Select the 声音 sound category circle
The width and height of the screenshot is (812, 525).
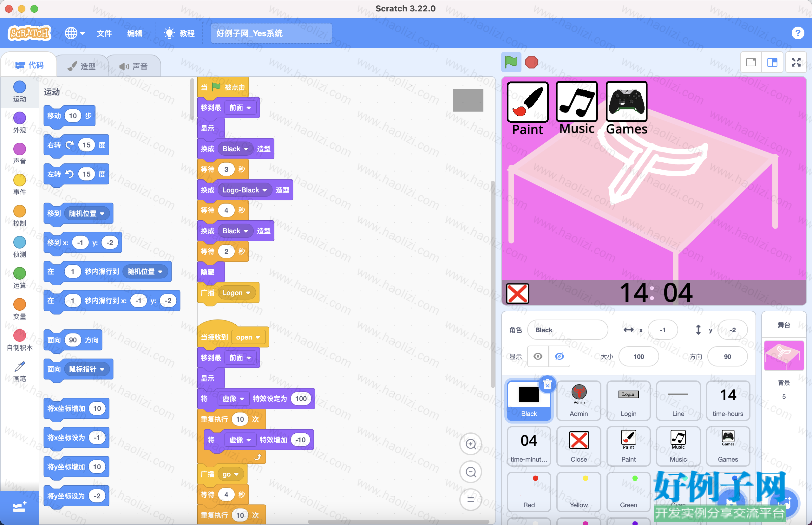(x=19, y=153)
